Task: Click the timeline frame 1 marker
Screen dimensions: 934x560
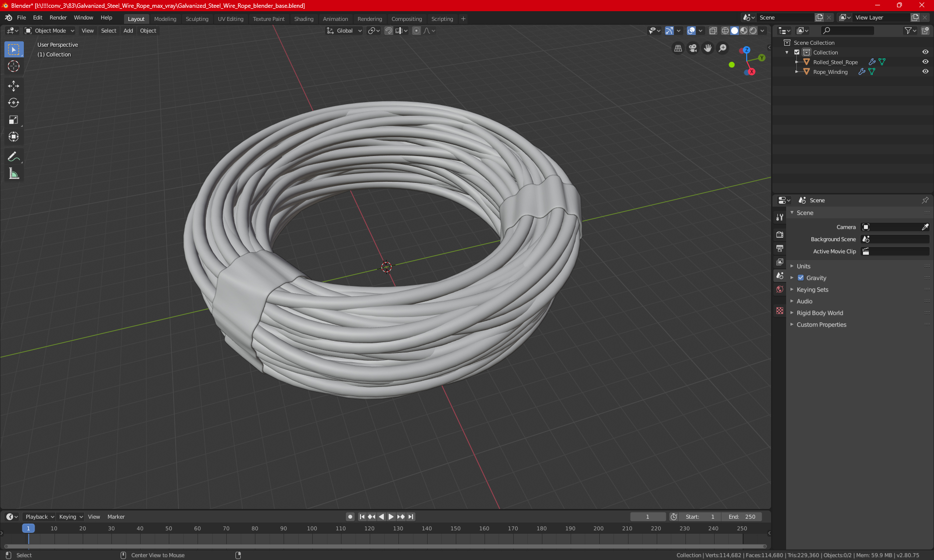Action: [x=28, y=528]
